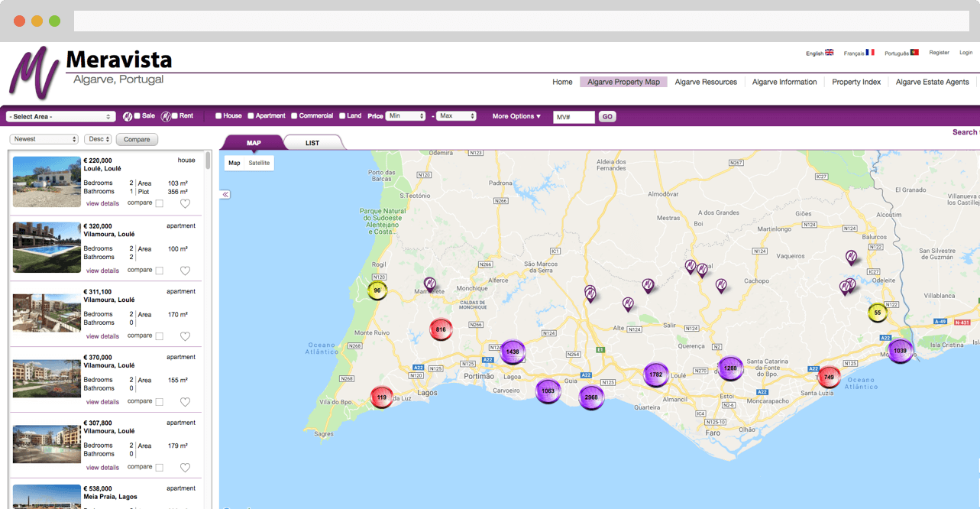Open the 2968 purple map cluster

(x=591, y=397)
